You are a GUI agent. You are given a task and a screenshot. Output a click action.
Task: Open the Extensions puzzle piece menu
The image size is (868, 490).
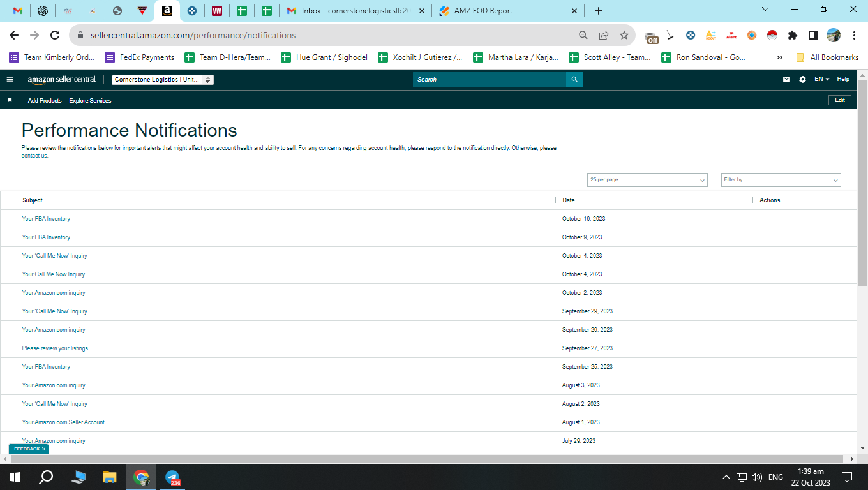(x=793, y=35)
